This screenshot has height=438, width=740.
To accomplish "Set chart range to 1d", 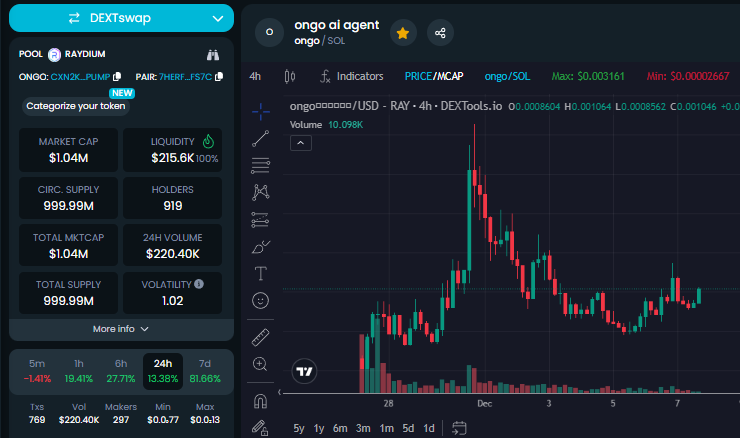I will [x=429, y=429].
